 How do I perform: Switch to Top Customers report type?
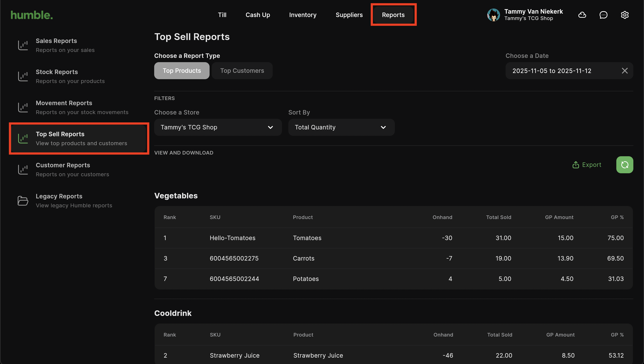[x=242, y=71]
